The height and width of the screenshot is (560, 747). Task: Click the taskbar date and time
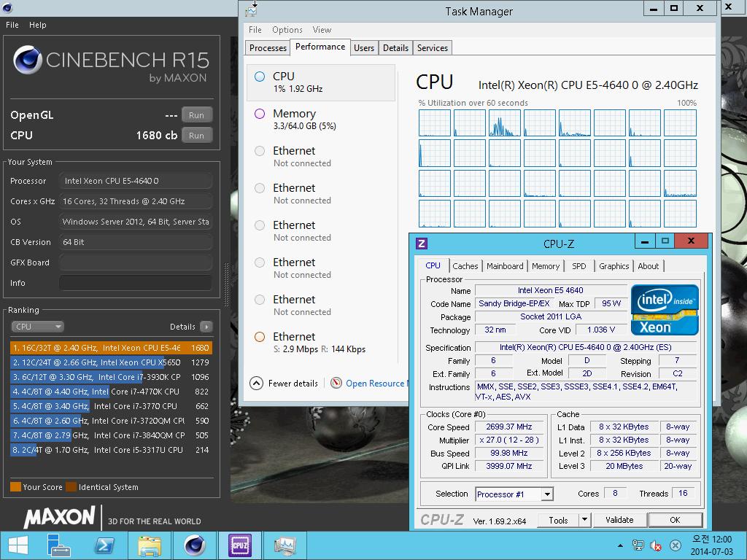[712, 545]
